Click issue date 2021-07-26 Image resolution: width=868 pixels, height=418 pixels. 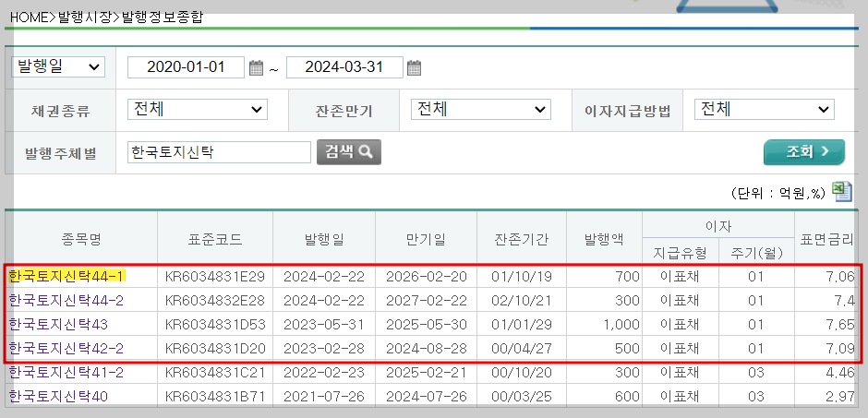pos(324,397)
